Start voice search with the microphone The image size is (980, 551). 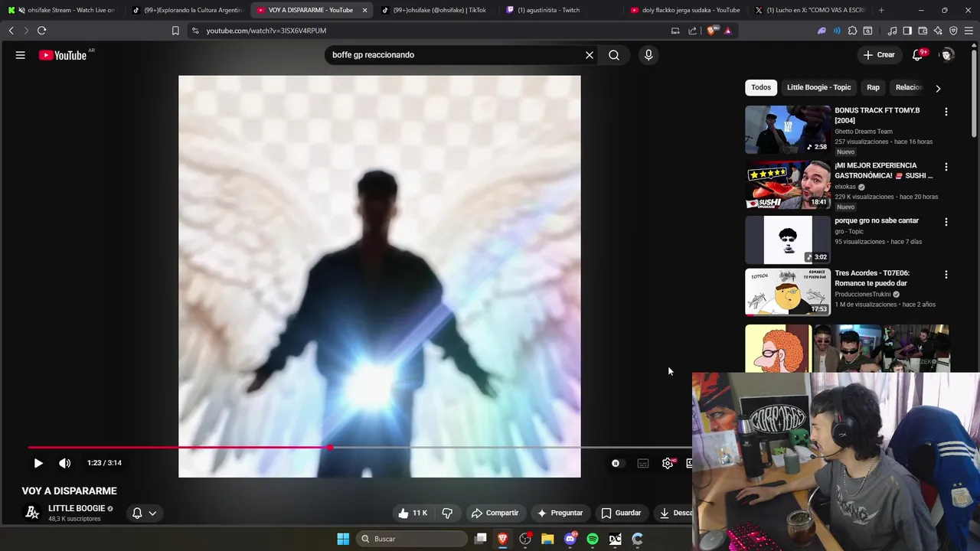(648, 55)
